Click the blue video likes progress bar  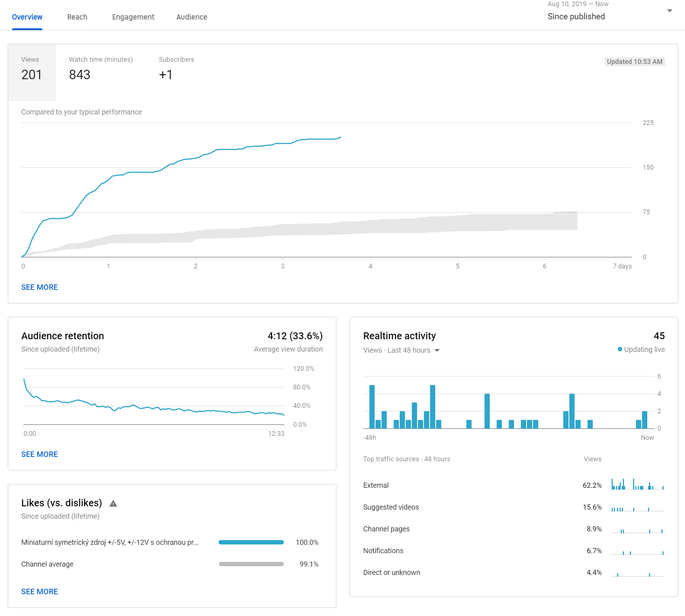251,542
